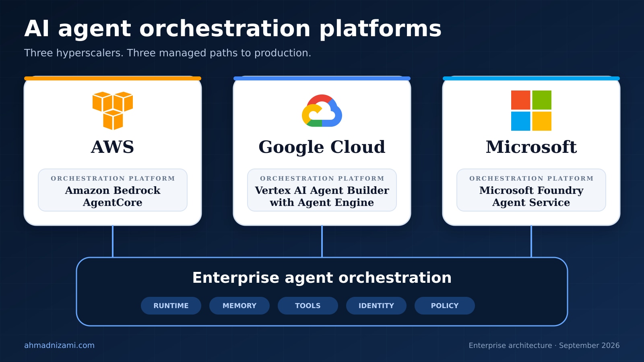The image size is (644, 362).
Task: Click "ORCHESTRATION PLATFORM" label in AWS card
Action: coord(113,178)
